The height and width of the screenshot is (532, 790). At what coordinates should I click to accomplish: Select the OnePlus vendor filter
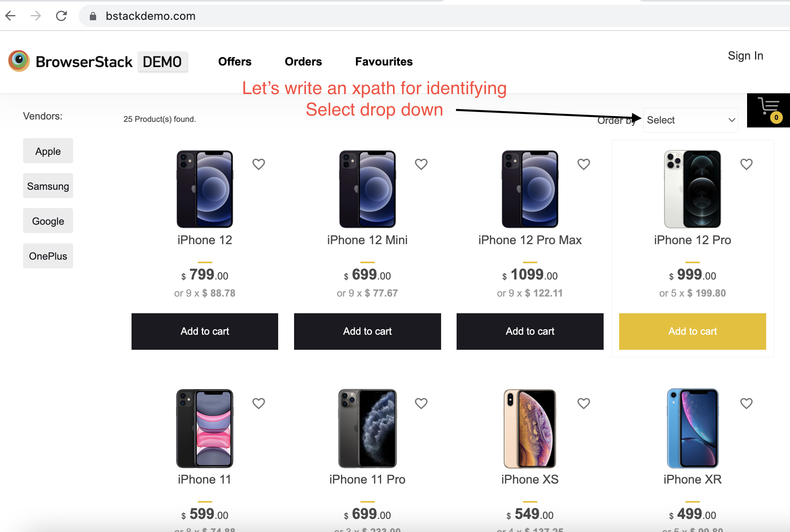click(x=48, y=256)
